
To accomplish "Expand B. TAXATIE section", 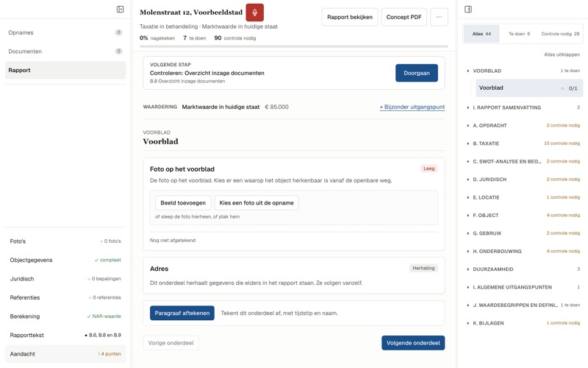I will coord(523,144).
